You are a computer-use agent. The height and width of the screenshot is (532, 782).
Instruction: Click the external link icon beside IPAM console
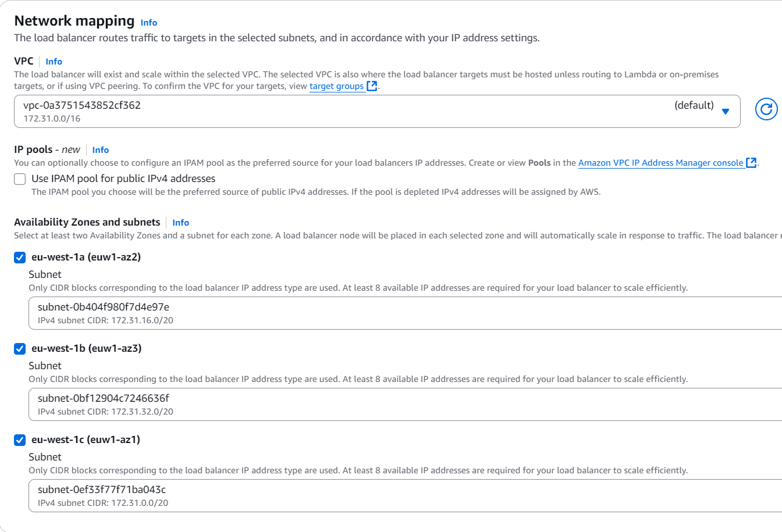[751, 163]
